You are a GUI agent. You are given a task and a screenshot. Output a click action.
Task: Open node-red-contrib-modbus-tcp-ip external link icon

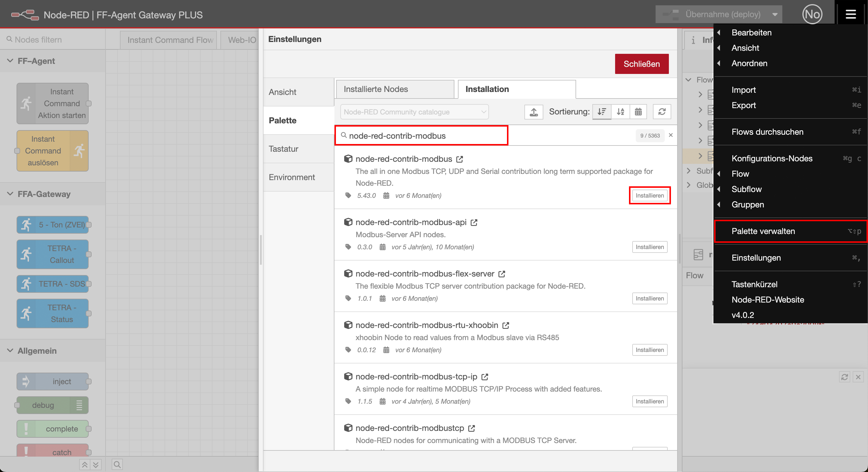pos(485,376)
